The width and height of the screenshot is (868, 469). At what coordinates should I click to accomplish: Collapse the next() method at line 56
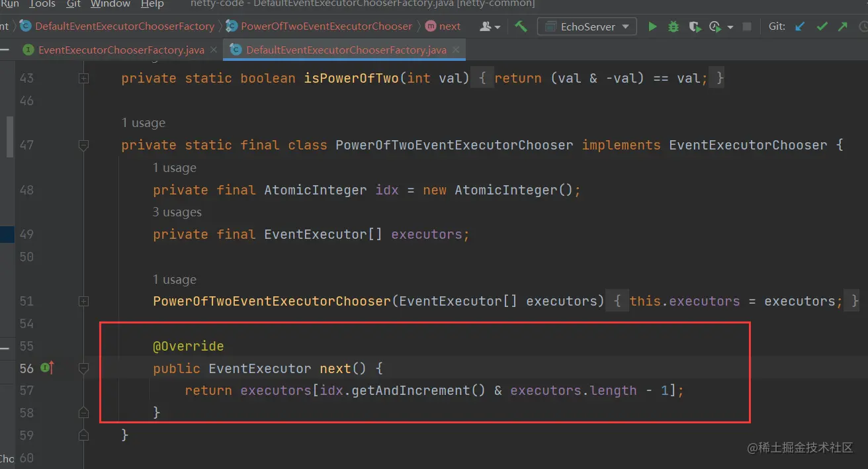click(x=83, y=368)
